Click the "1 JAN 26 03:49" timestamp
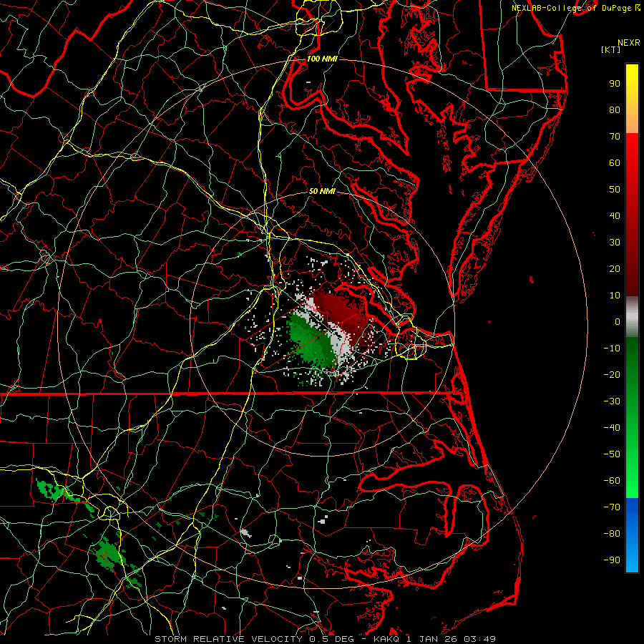644x644 pixels. tap(451, 639)
